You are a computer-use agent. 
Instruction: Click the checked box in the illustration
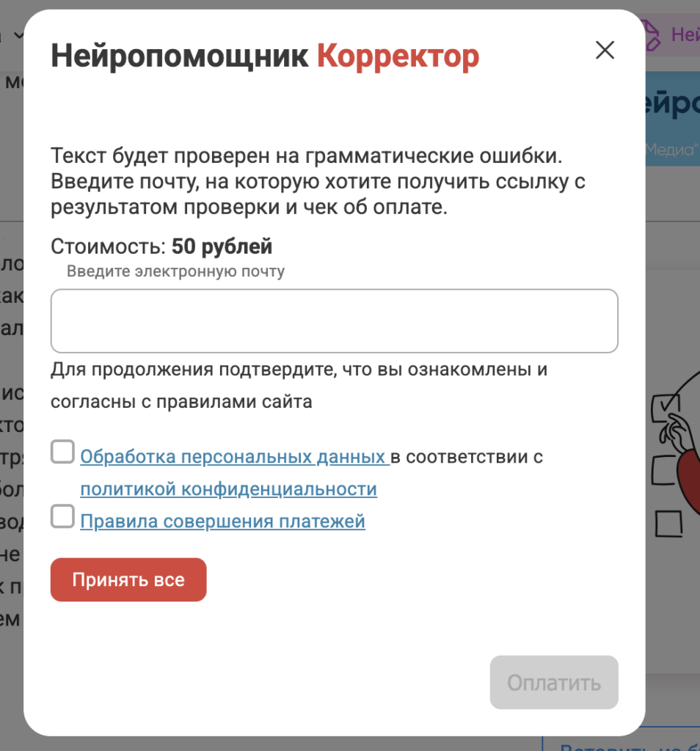[x=665, y=408]
